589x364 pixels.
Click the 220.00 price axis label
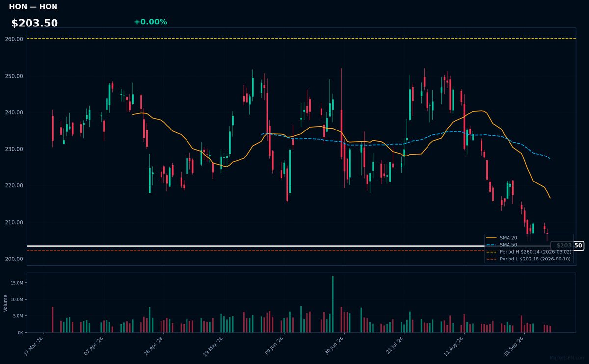tap(14, 185)
